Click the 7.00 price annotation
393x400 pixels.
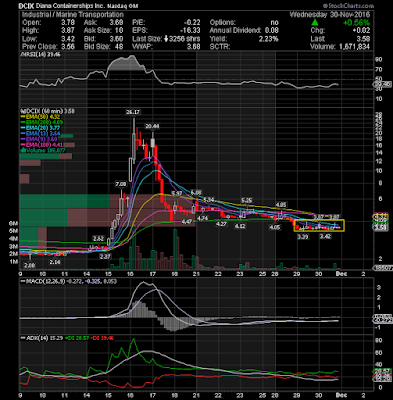point(121,184)
